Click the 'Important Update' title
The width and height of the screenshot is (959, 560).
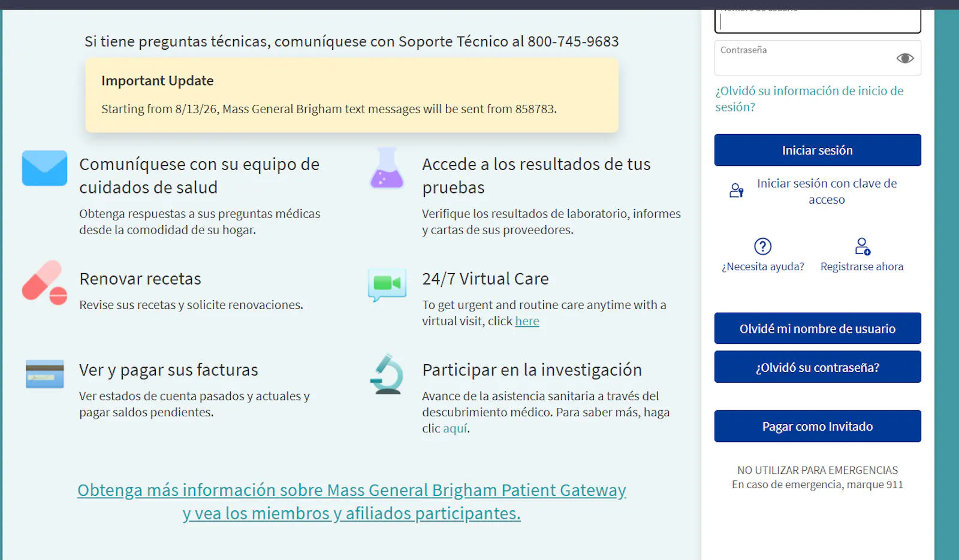pos(158,80)
